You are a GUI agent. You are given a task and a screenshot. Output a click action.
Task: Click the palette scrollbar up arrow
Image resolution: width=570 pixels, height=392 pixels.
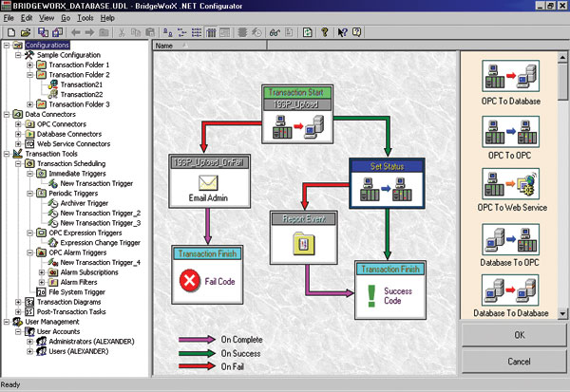(x=562, y=57)
